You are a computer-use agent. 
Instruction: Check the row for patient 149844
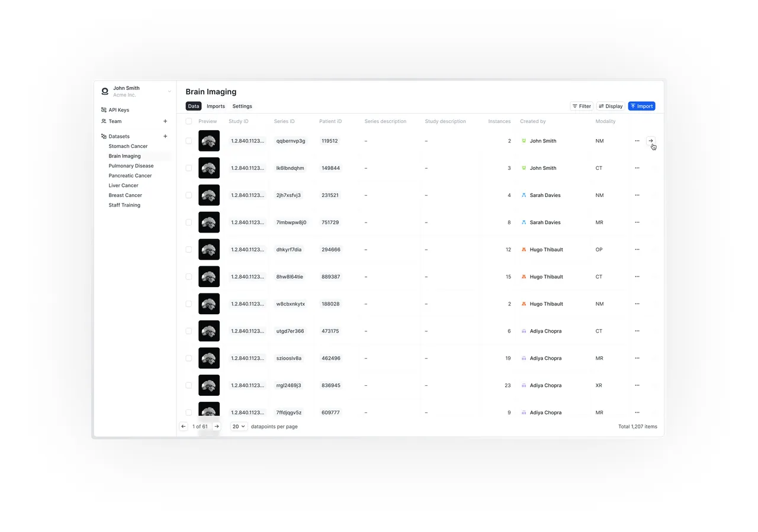189,168
